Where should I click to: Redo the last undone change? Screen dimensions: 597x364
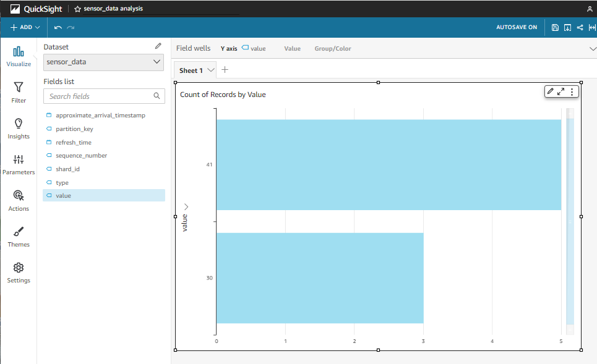[71, 27]
